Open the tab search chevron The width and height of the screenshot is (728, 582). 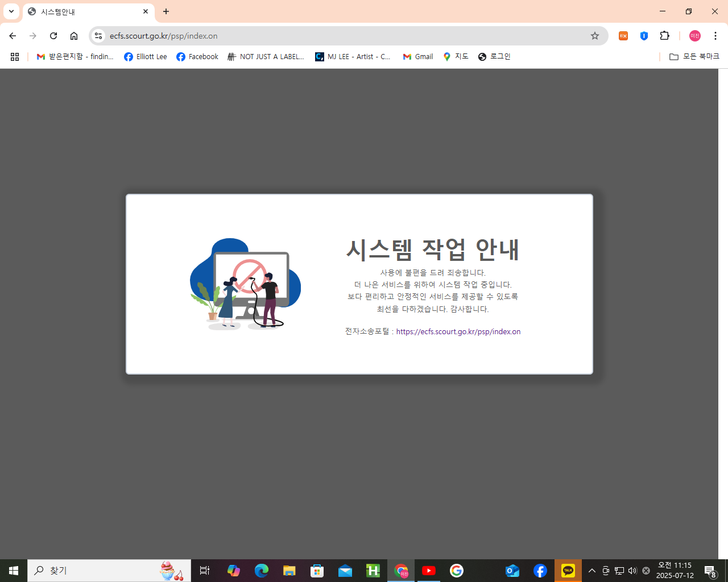[x=11, y=11]
